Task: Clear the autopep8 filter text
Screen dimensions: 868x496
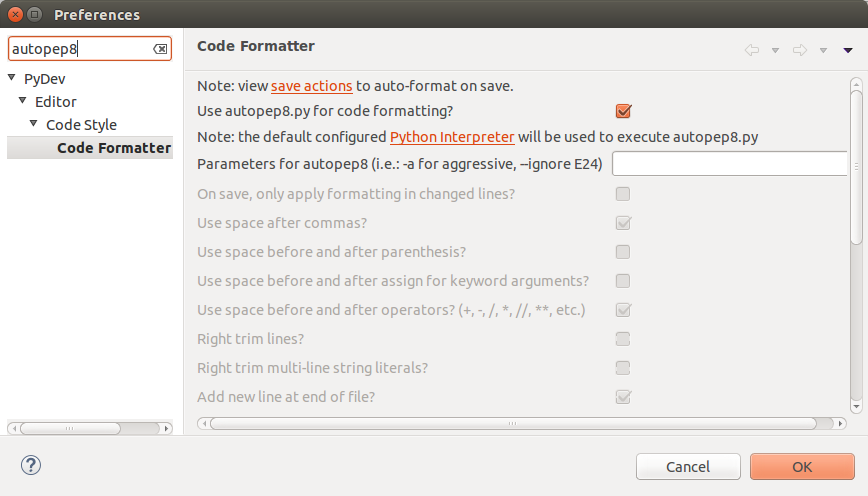Action: (x=160, y=49)
